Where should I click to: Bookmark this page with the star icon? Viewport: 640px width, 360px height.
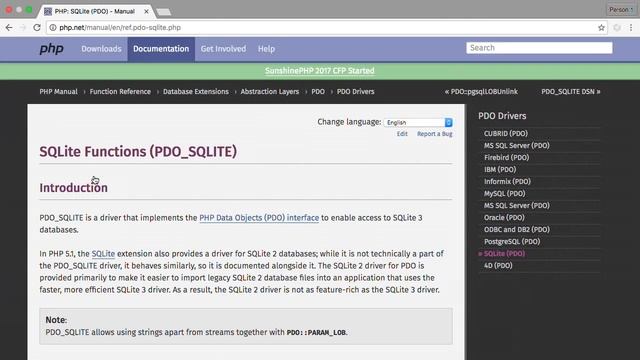pos(601,28)
